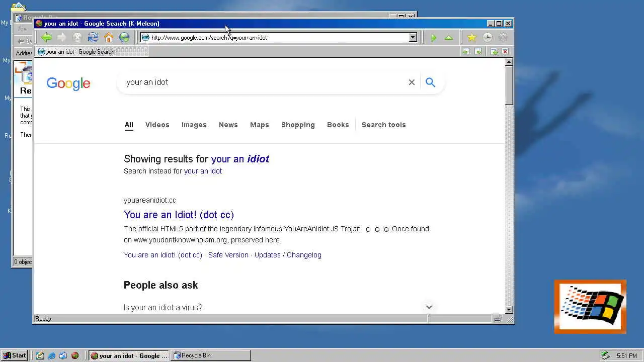Switch to the News tab
Screen dimensions: 644x362
click(x=228, y=125)
